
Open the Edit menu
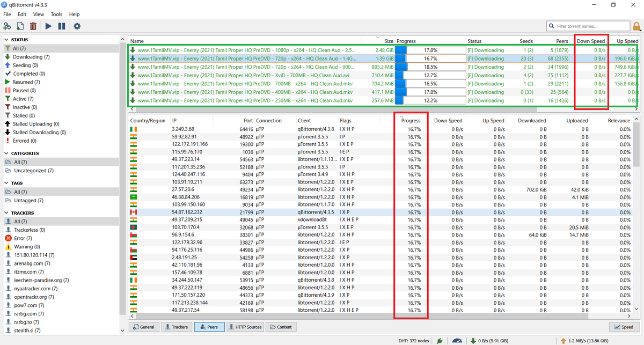[x=22, y=14]
